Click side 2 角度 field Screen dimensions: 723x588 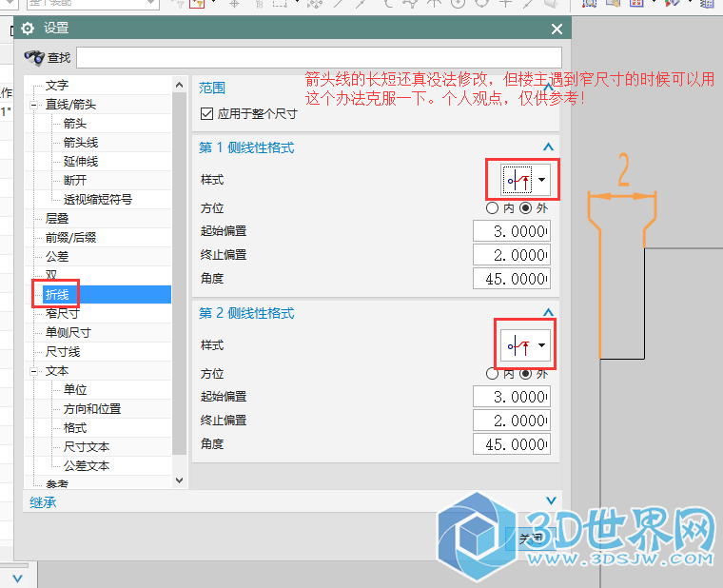point(512,444)
